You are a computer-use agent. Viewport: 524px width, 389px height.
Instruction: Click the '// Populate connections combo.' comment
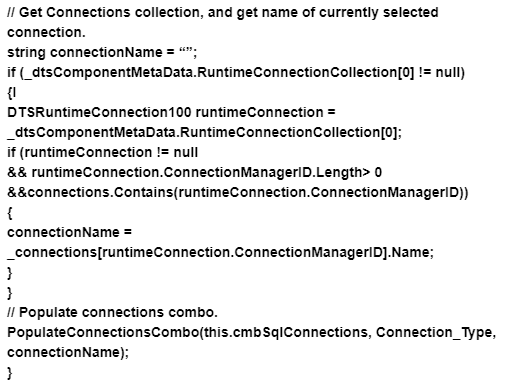[x=112, y=312]
